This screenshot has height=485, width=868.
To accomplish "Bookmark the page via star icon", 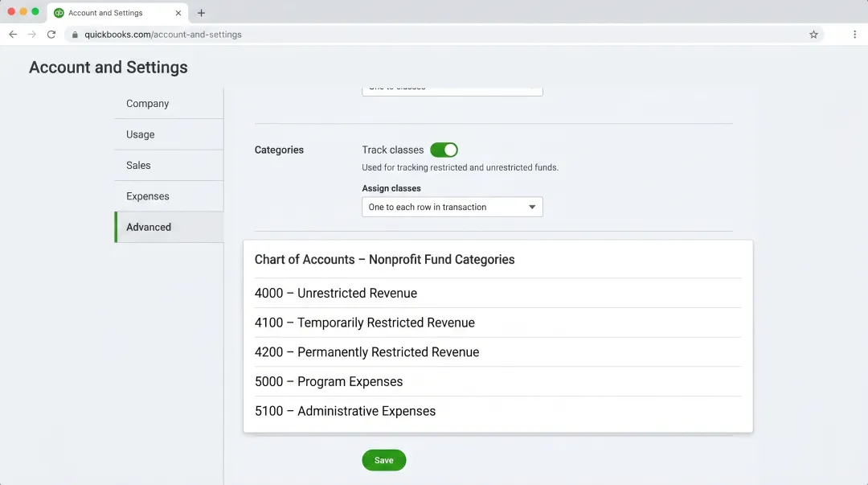I will click(x=813, y=35).
